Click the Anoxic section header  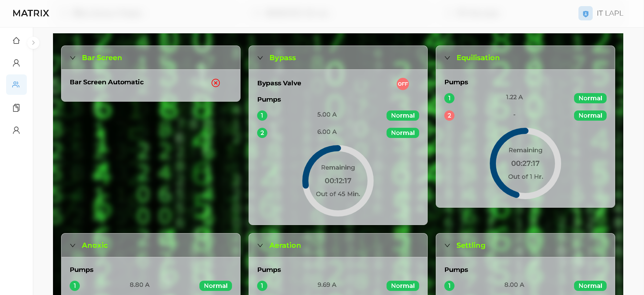coord(95,245)
